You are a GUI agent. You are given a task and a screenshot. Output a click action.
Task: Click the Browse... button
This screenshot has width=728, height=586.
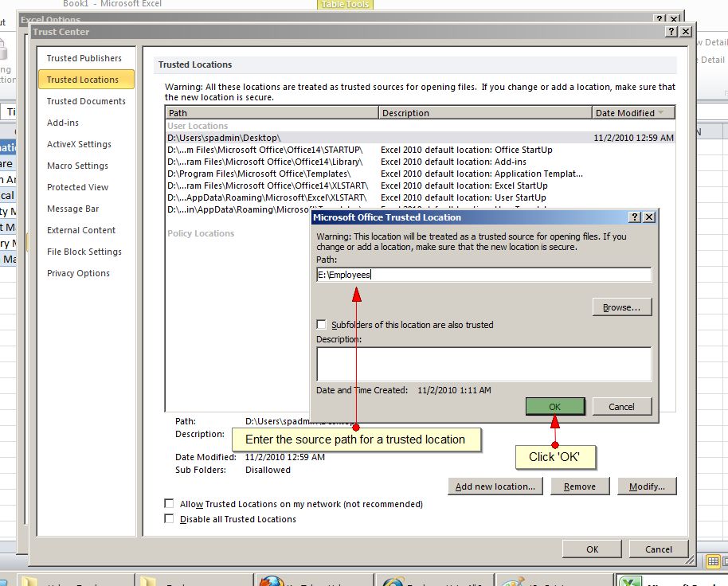coord(622,307)
